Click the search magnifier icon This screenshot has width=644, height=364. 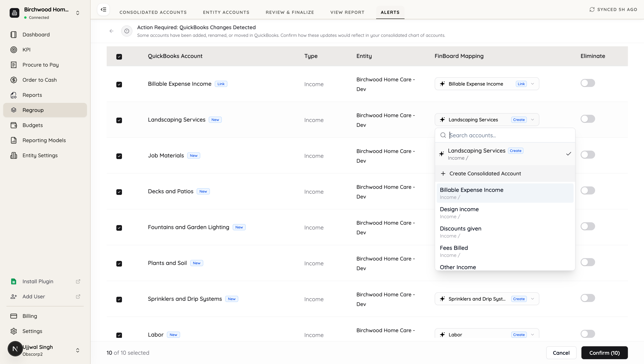(443, 135)
